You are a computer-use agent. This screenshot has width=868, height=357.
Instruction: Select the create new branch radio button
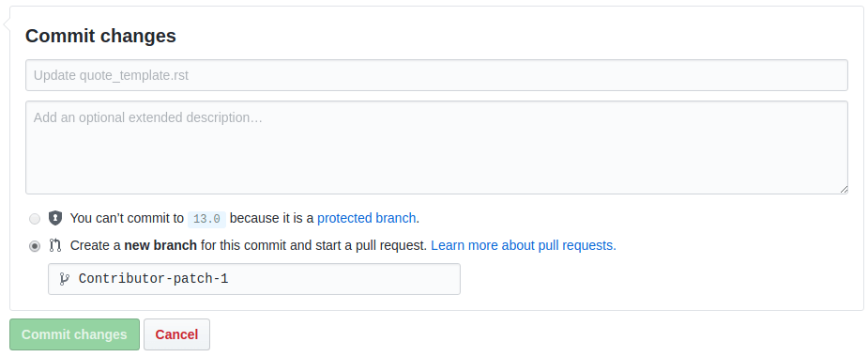point(35,245)
